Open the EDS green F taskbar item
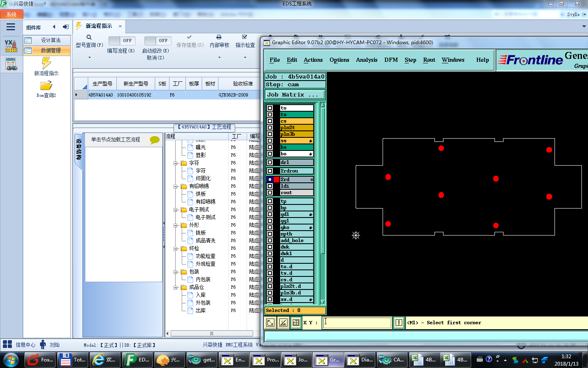588x368 pixels. click(137, 360)
